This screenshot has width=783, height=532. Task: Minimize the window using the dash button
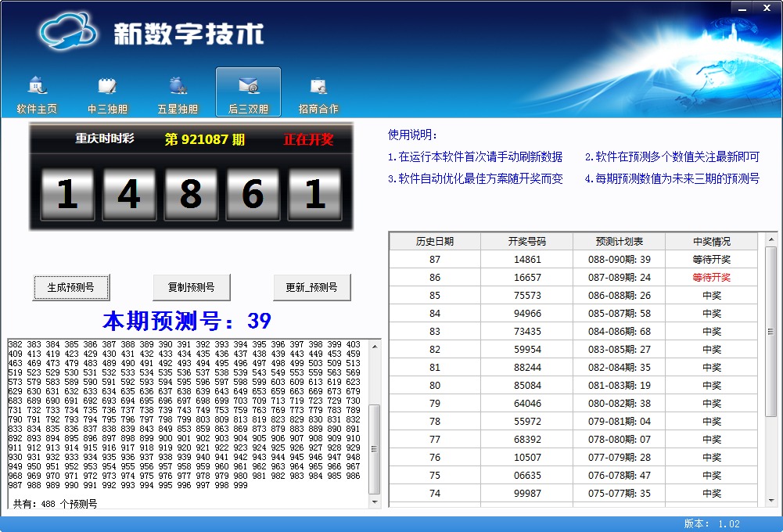[743, 7]
